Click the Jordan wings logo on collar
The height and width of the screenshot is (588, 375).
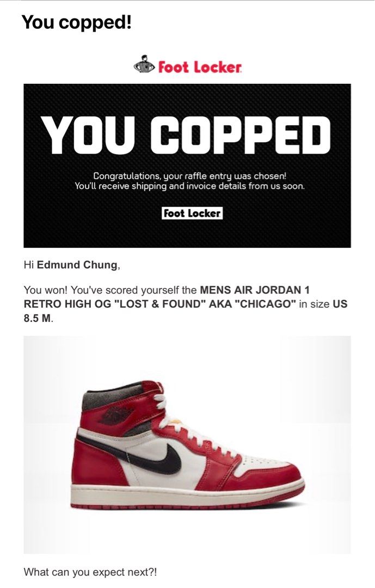click(x=116, y=415)
